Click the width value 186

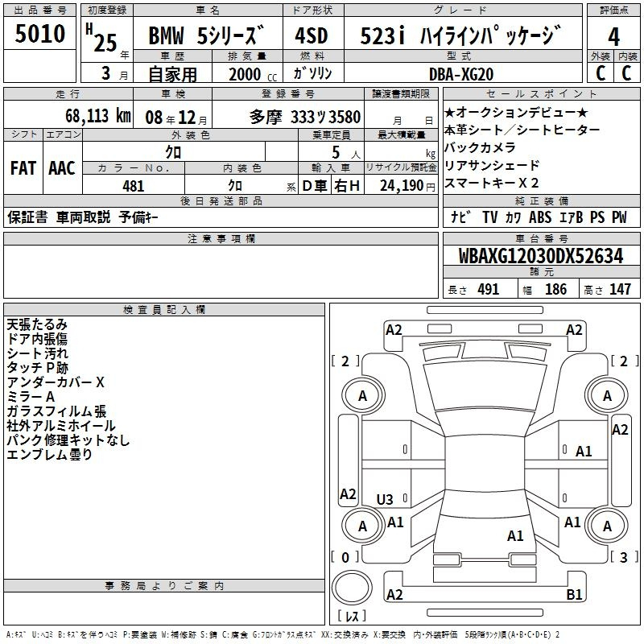(x=555, y=289)
